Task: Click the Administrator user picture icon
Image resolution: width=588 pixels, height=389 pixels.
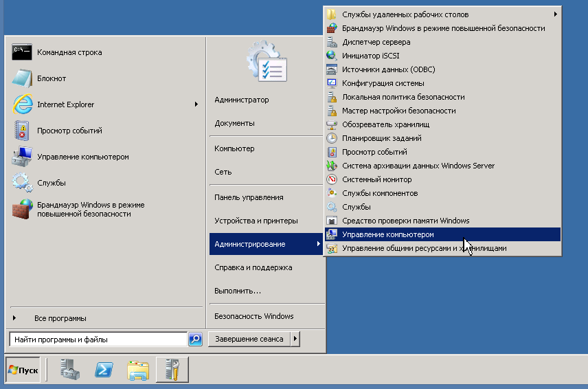Action: click(x=267, y=62)
